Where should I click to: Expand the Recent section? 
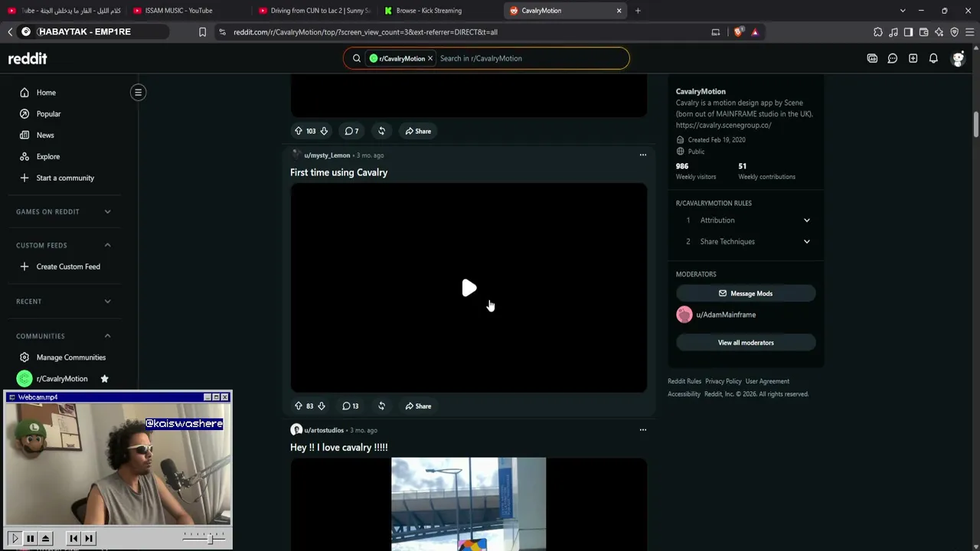[x=63, y=302]
